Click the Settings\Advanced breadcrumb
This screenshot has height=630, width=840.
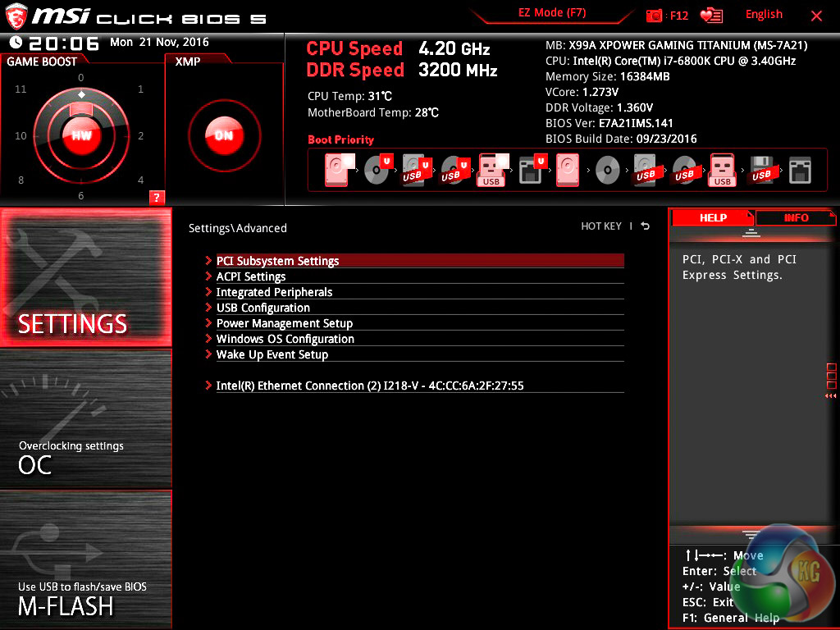coord(237,228)
